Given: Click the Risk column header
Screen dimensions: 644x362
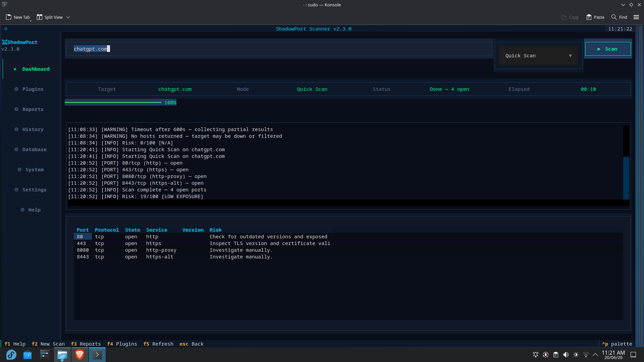Looking at the screenshot, I should (215, 230).
